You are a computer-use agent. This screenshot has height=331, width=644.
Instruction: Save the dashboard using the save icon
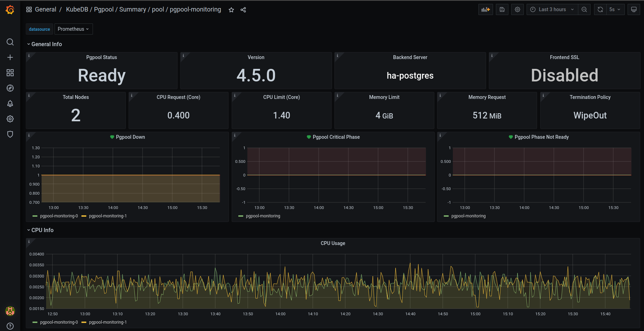[502, 9]
